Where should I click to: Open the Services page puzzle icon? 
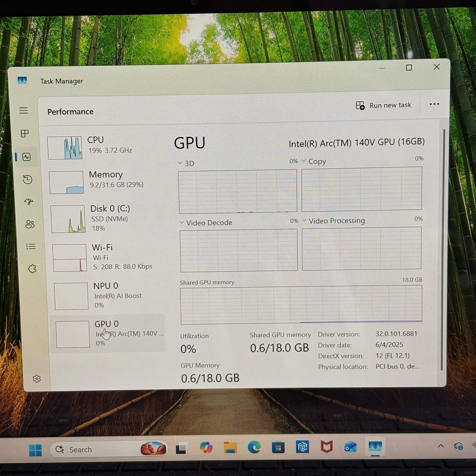click(32, 269)
